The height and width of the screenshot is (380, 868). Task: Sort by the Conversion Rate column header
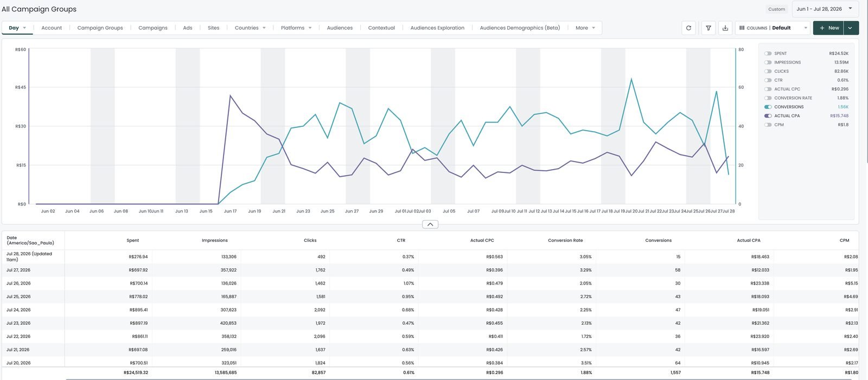pos(565,240)
